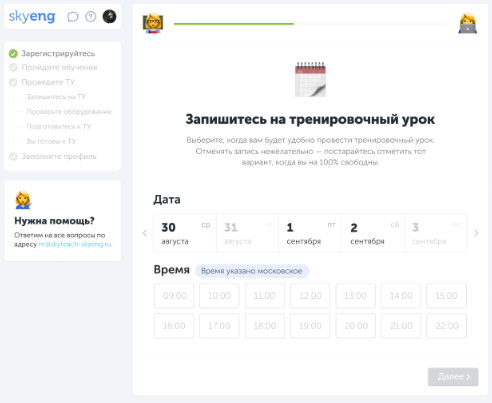This screenshot has height=403, width=492.
Task: Select date 3 сентября
Action: [x=436, y=233]
